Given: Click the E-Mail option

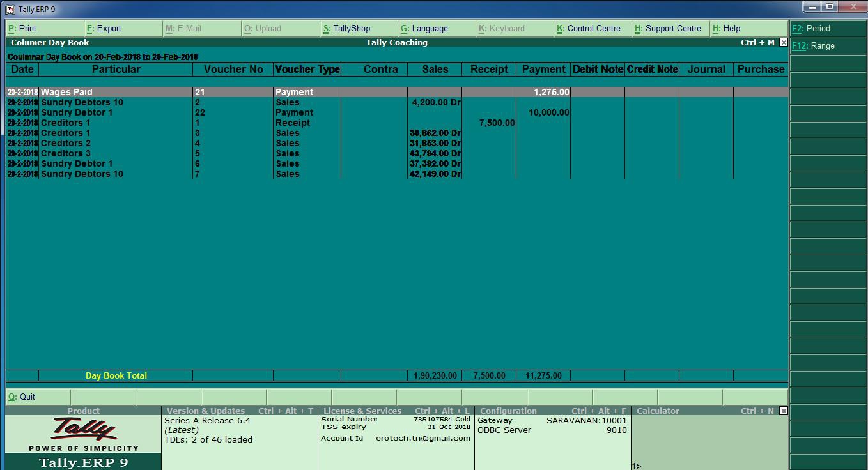Looking at the screenshot, I should (x=201, y=29).
